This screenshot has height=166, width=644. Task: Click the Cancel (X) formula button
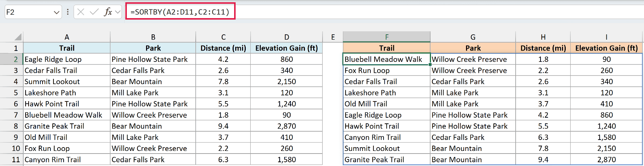[x=81, y=12]
